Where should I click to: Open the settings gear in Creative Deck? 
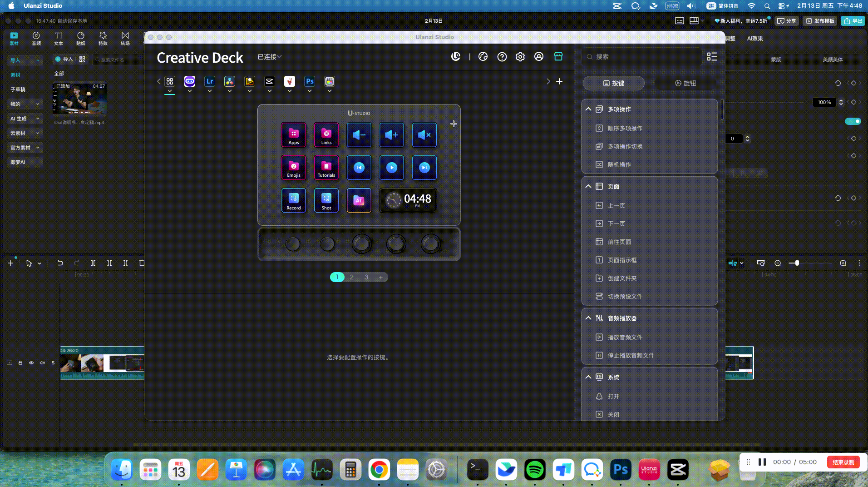tap(520, 57)
